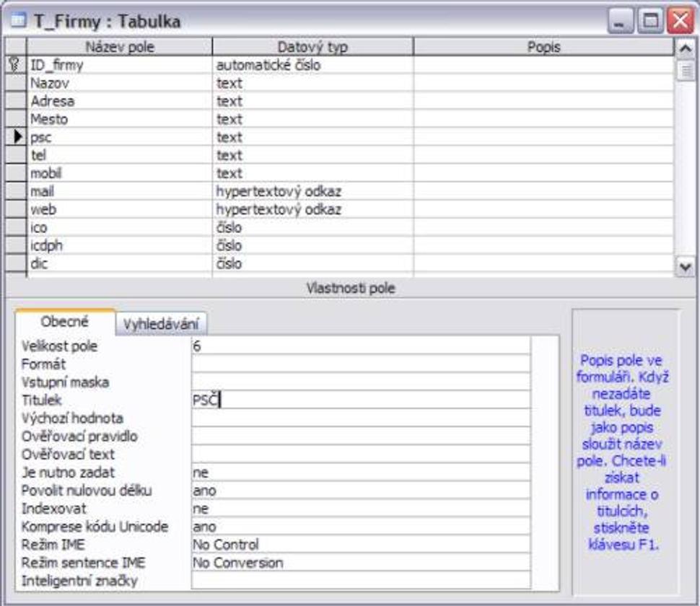Screen dimensions: 700x606
Task: Click the Ověřovací pravidlo property field
Action: [361, 436]
